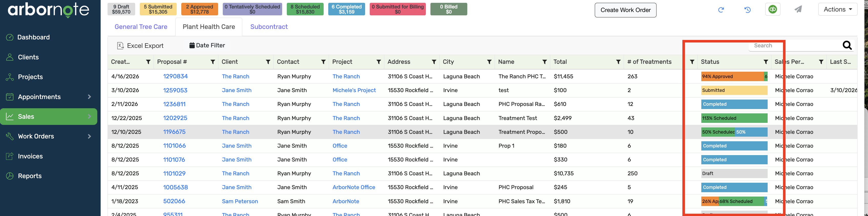This screenshot has height=216, width=868.
Task: Open proposal 1290834
Action: (175, 76)
